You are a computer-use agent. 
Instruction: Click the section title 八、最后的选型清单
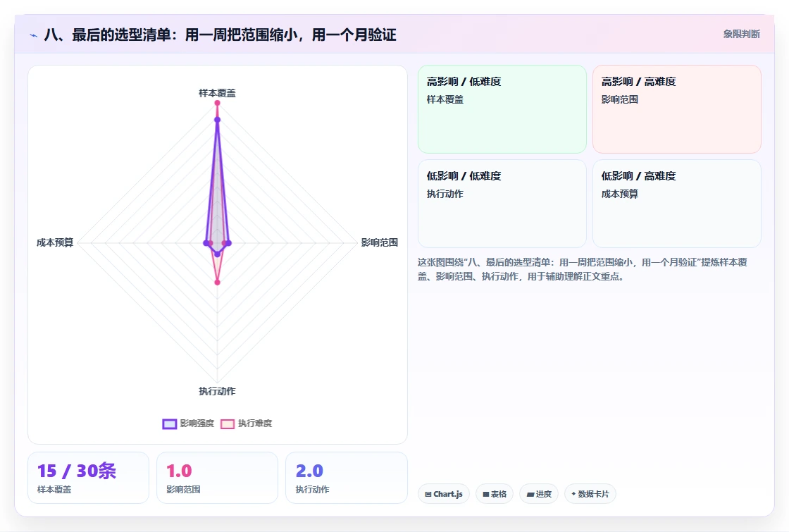click(x=220, y=35)
